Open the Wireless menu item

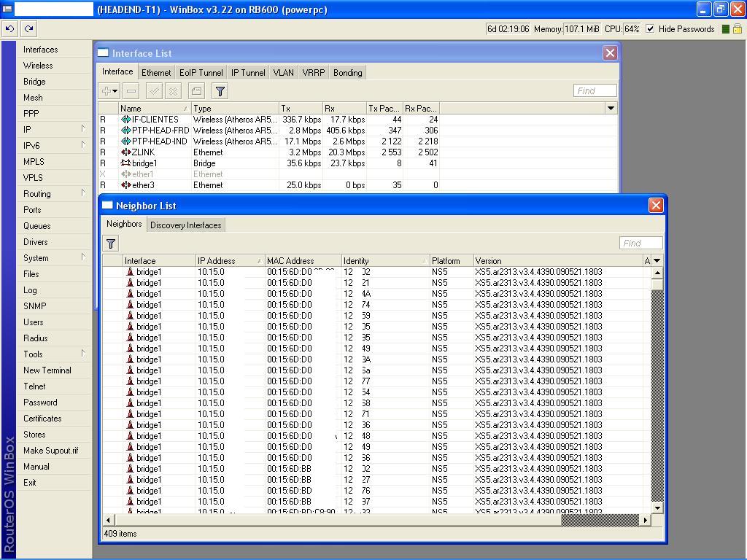(38, 66)
